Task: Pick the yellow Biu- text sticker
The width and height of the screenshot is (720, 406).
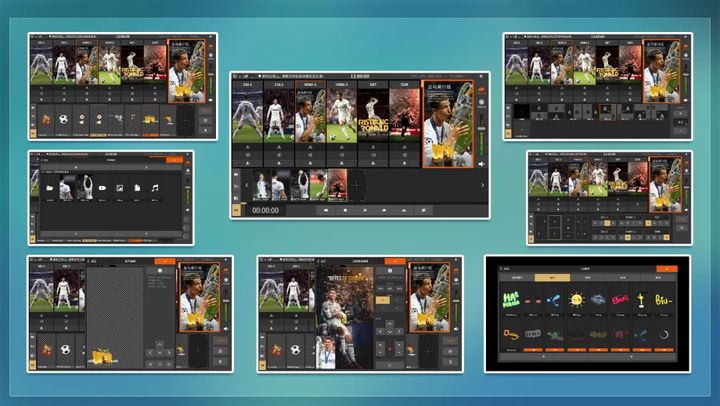Action: (x=663, y=299)
